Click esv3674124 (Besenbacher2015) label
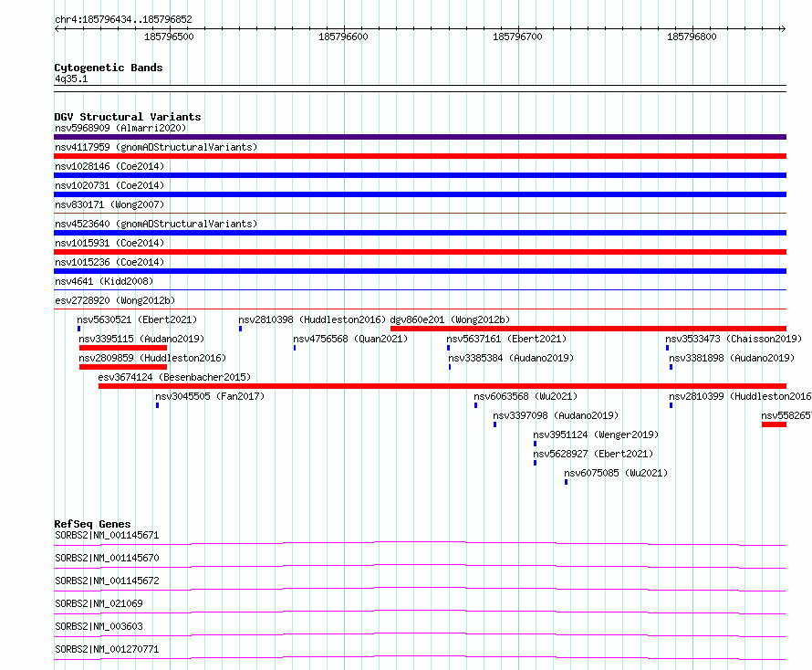Image resolution: width=812 pixels, height=670 pixels. [x=174, y=377]
